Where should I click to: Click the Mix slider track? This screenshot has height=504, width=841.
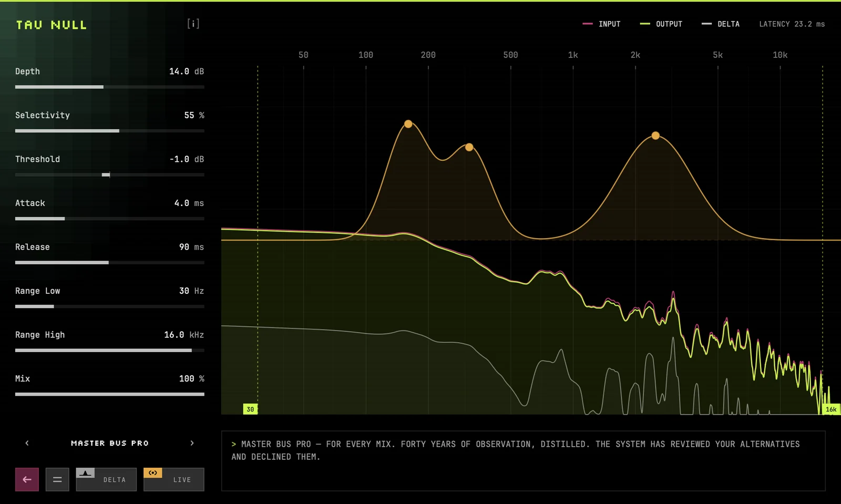110,394
